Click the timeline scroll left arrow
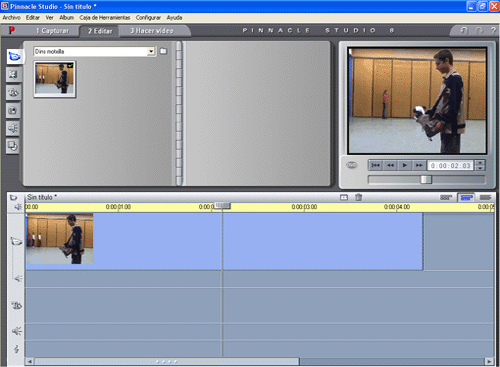This screenshot has width=500, height=367. 29,361
